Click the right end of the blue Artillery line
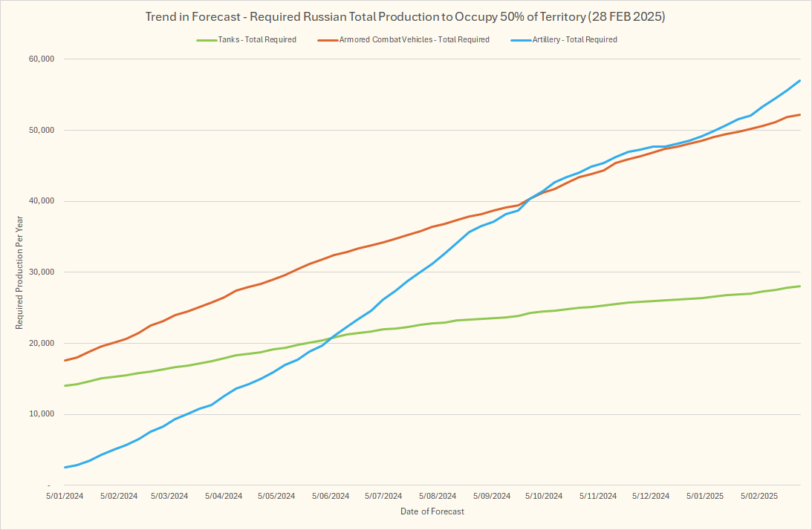 [799, 80]
